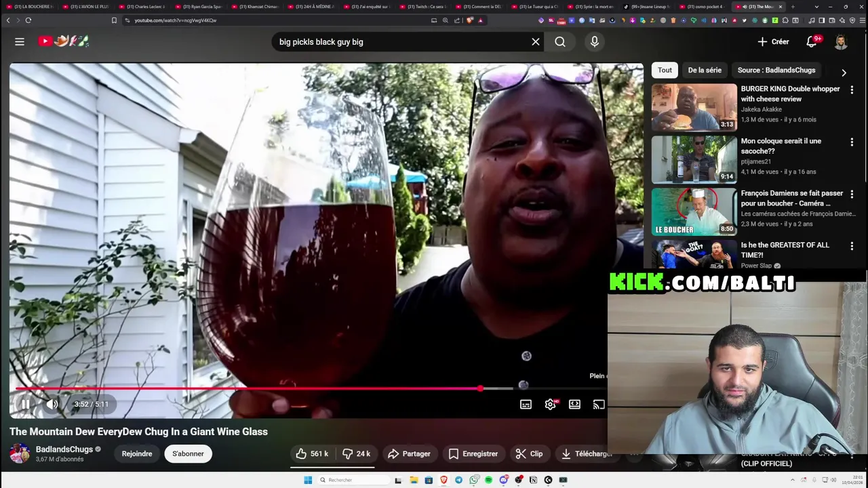868x488 pixels.
Task: Open Is he the GREATEST video title
Action: point(785,250)
